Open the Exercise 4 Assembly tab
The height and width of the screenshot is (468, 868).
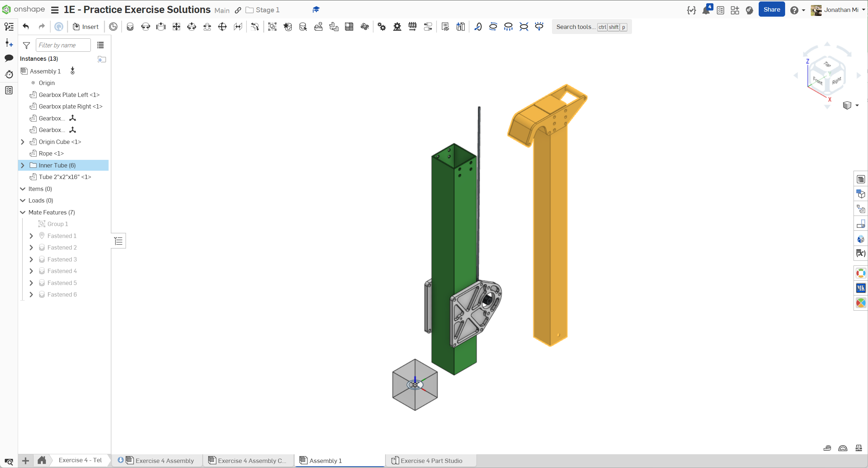point(164,460)
